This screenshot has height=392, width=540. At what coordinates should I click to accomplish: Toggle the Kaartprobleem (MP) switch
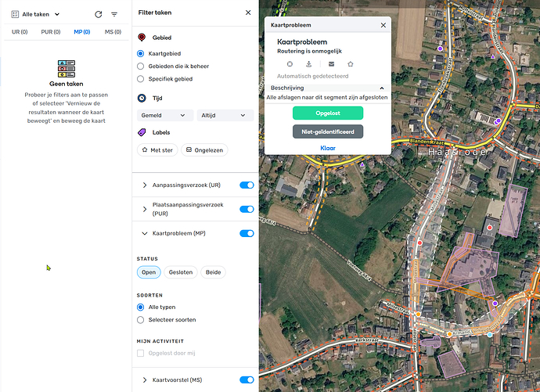247,233
